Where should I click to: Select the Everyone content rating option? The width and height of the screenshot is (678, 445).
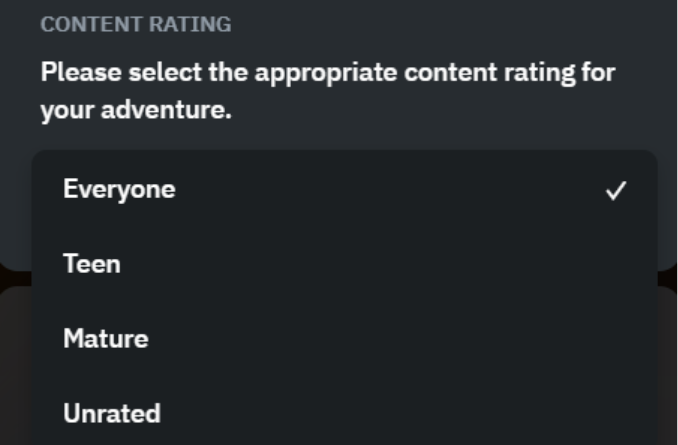click(119, 189)
